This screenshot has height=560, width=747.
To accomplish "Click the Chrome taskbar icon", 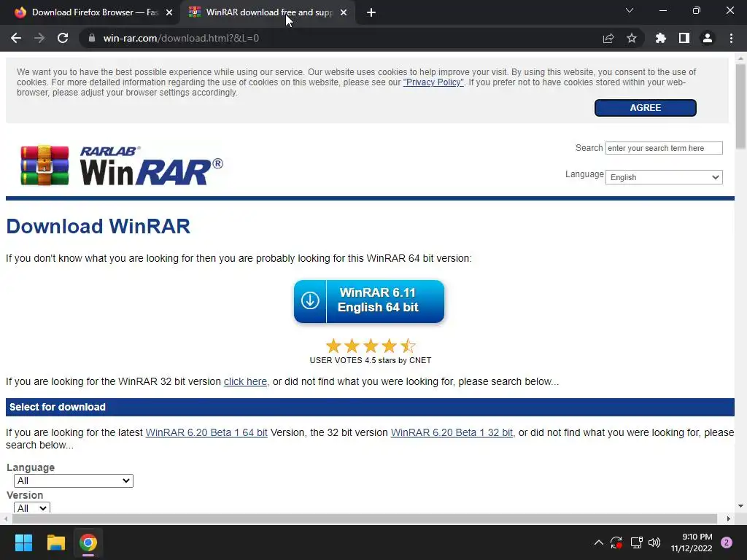I will pos(88,542).
